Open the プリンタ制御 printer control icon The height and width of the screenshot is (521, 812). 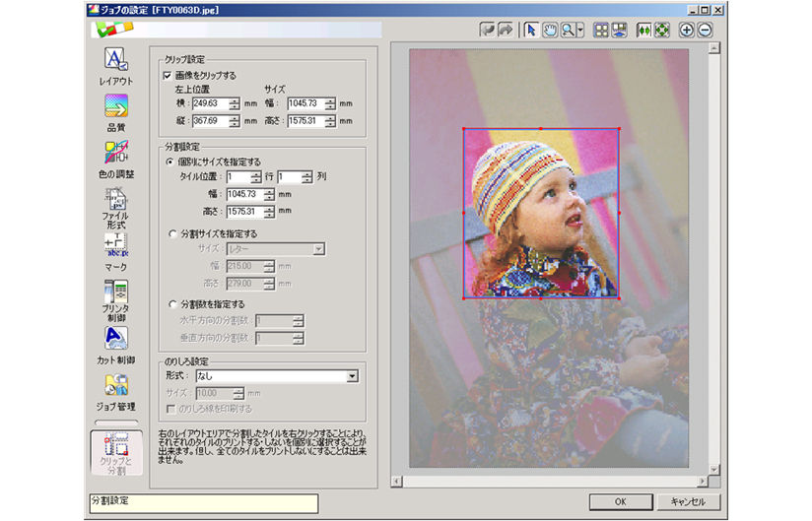(115, 293)
